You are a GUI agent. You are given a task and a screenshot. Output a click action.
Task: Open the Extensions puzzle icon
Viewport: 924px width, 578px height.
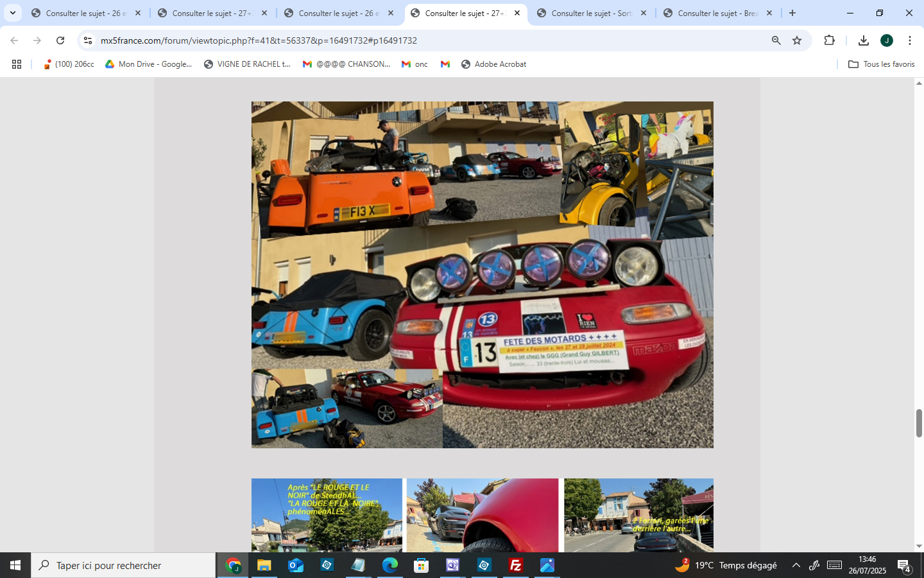click(x=829, y=40)
